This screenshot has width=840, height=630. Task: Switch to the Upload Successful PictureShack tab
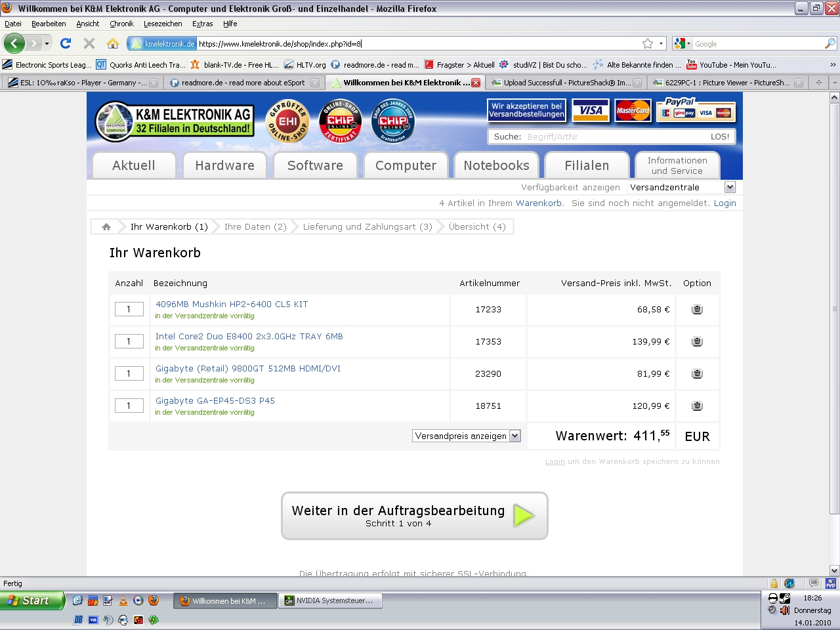pyautogui.click(x=566, y=83)
